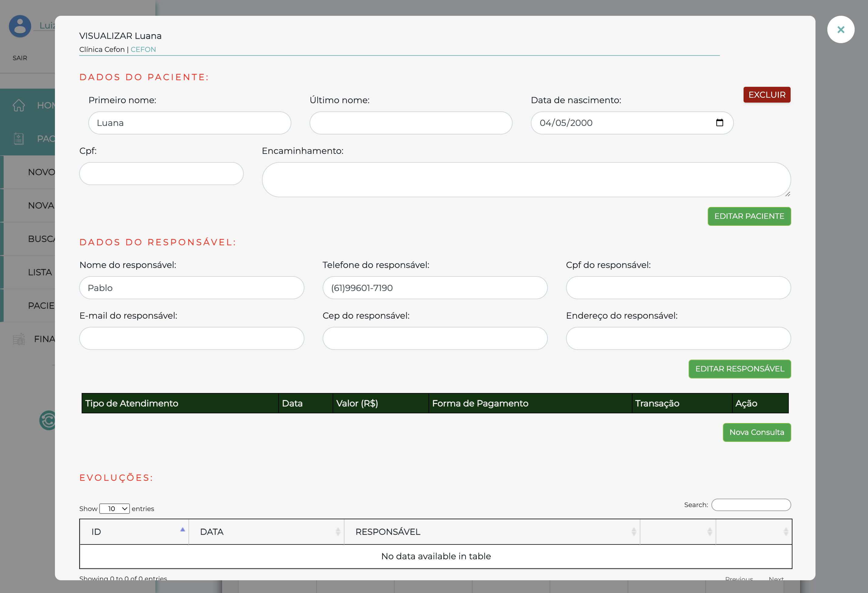
Task: Open the Show entries dropdown
Action: (x=114, y=509)
